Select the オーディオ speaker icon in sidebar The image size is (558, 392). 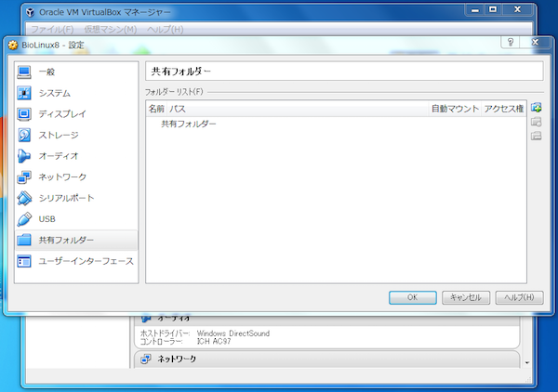pos(24,156)
